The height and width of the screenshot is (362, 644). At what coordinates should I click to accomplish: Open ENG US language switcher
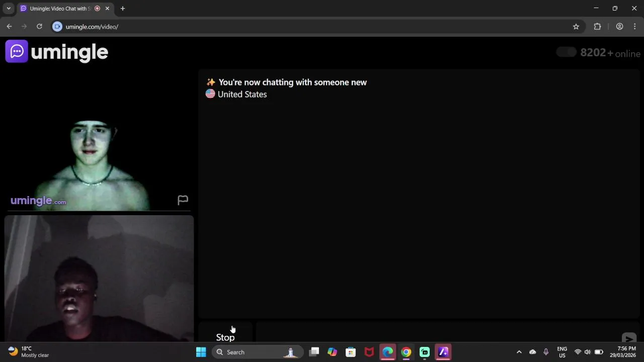(562, 352)
